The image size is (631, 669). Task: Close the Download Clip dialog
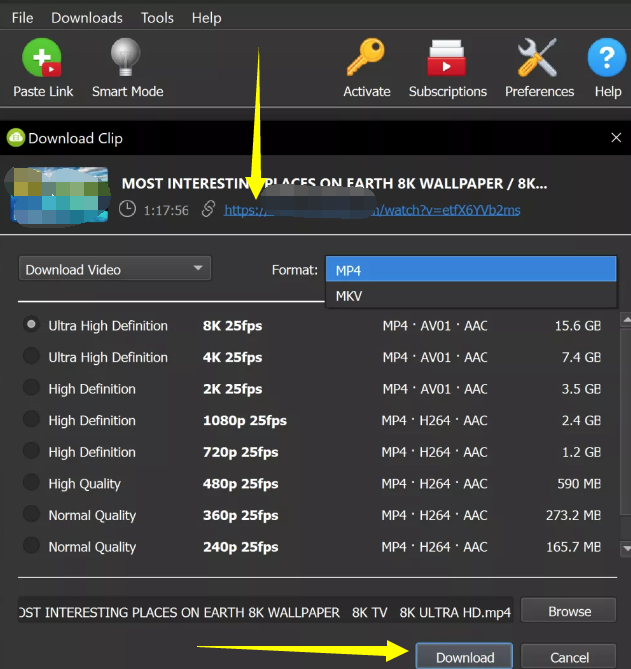(x=615, y=138)
